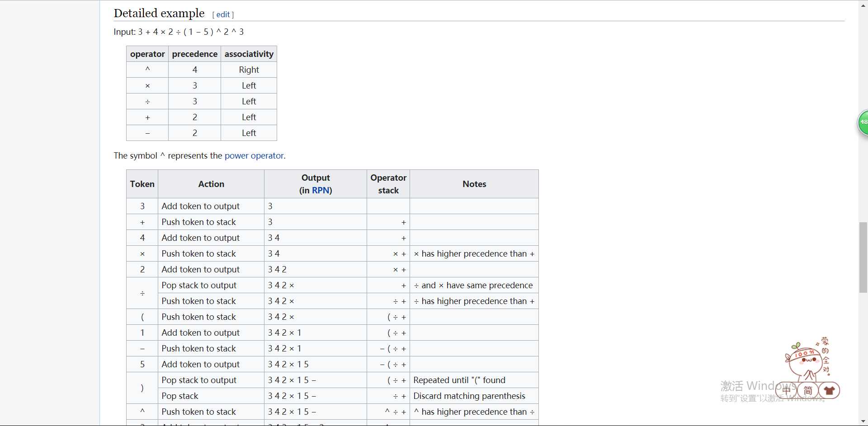868x426 pixels.
Task: Select the Notes column header
Action: (474, 184)
